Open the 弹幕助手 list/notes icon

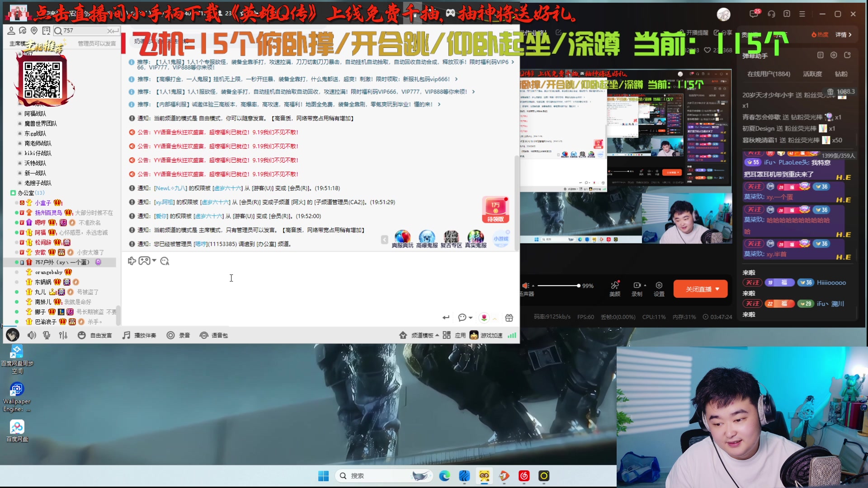(820, 55)
